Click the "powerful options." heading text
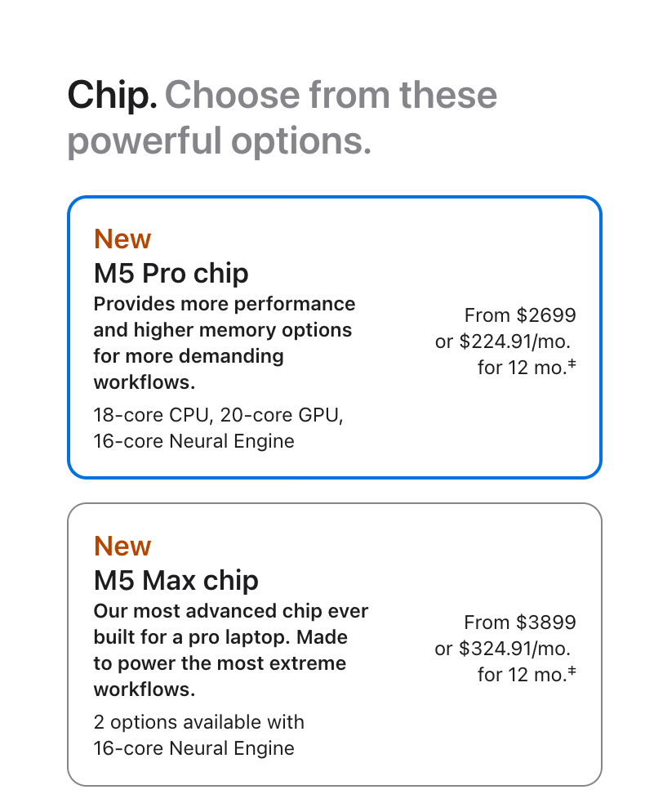 219,141
